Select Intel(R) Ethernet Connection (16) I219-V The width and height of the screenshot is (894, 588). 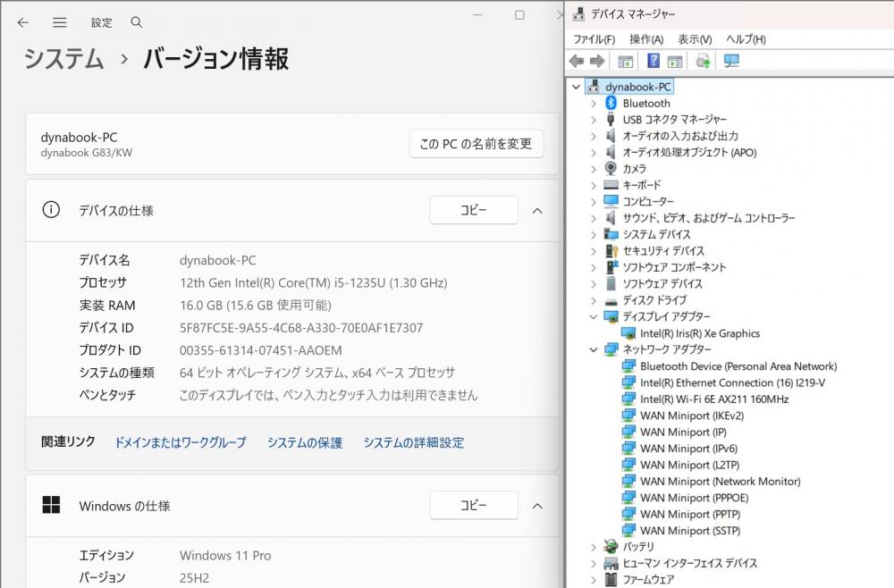pyautogui.click(x=732, y=382)
